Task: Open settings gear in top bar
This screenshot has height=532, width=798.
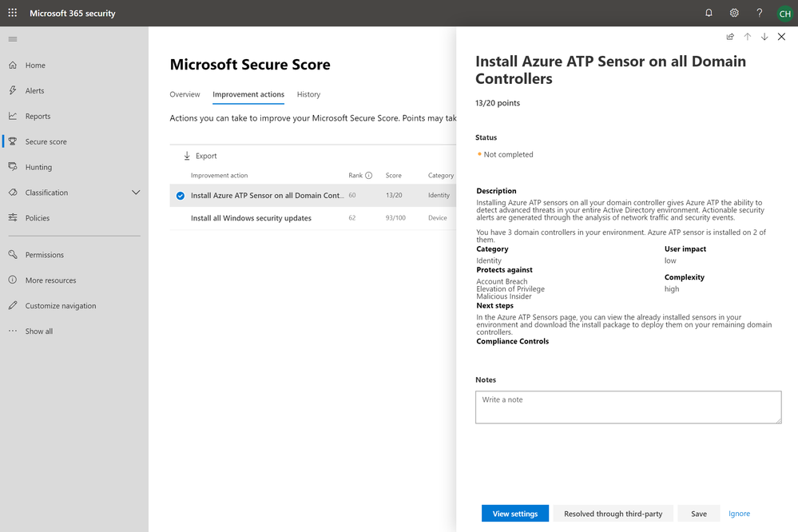Action: point(734,13)
